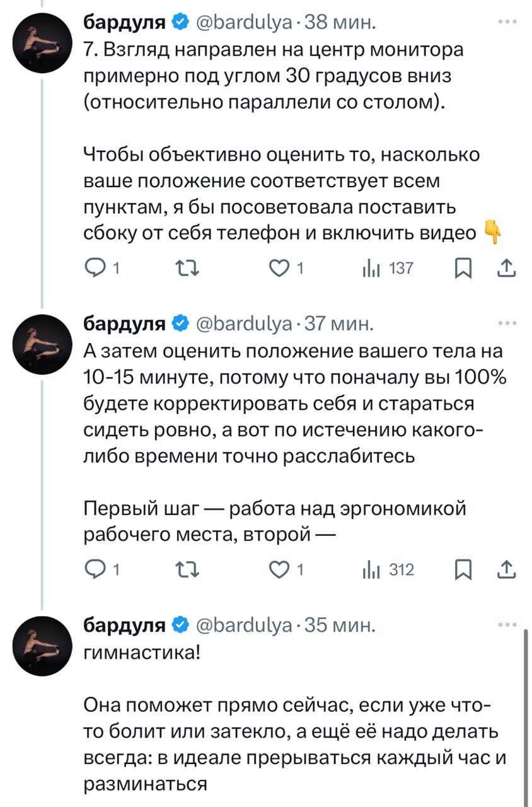
Task: Reply to the first tweet about monitor angle
Action: [95, 269]
